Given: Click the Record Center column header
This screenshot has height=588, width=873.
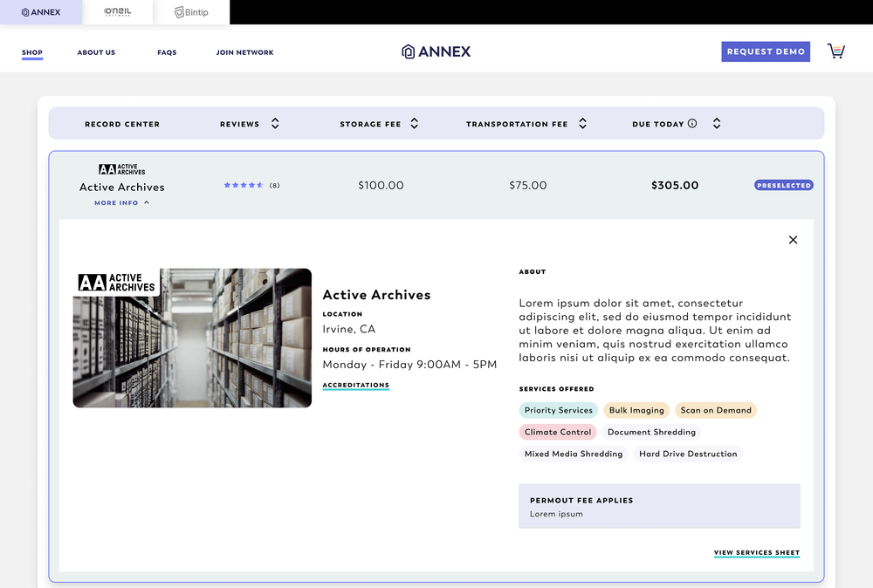Looking at the screenshot, I should click(122, 124).
